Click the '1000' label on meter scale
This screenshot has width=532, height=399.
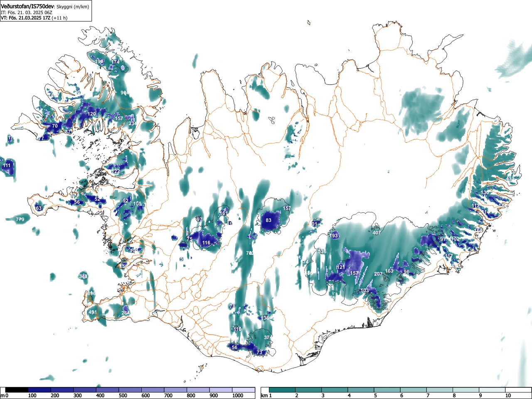(x=238, y=396)
